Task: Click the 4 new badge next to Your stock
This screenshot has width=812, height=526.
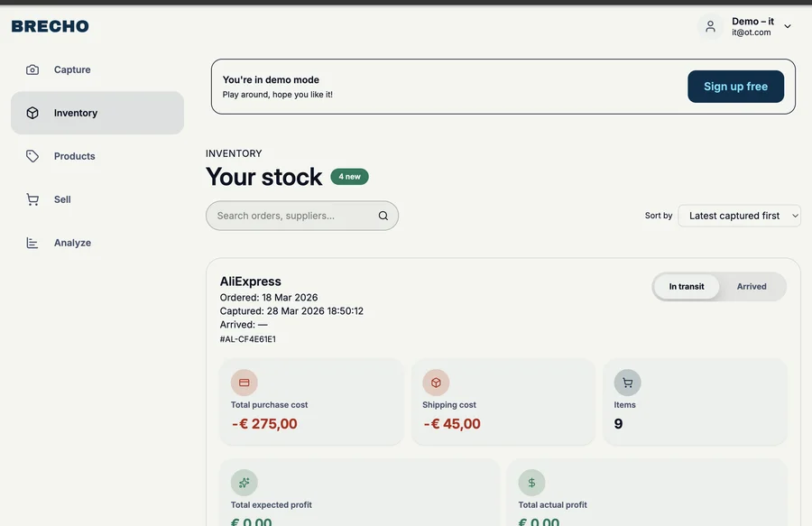Action: [349, 176]
